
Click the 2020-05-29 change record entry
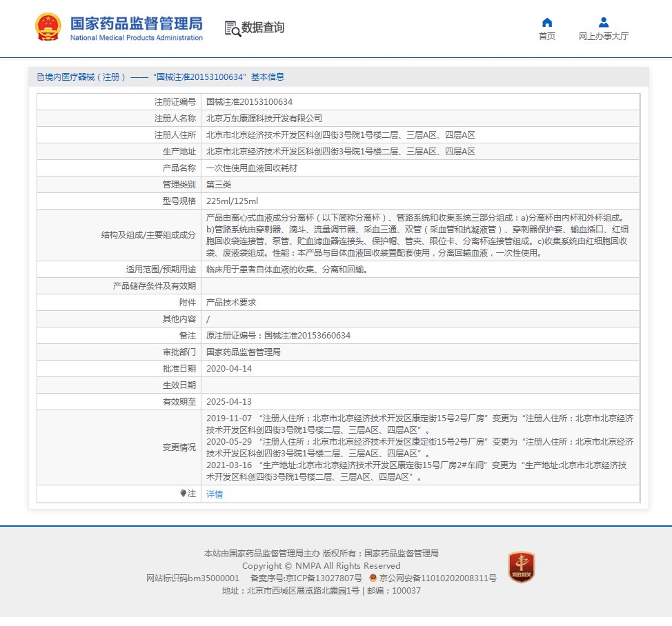pos(419,447)
